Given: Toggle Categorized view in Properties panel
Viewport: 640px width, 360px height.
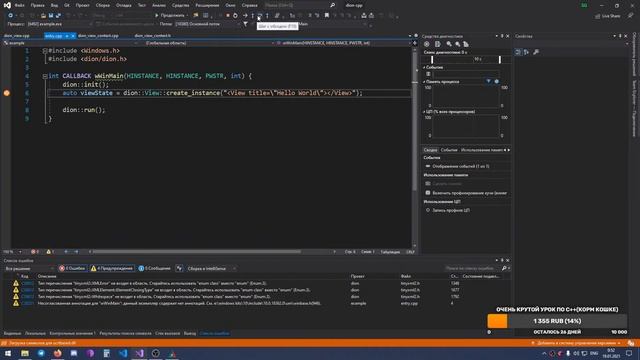Looking at the screenshot, I should (x=518, y=52).
